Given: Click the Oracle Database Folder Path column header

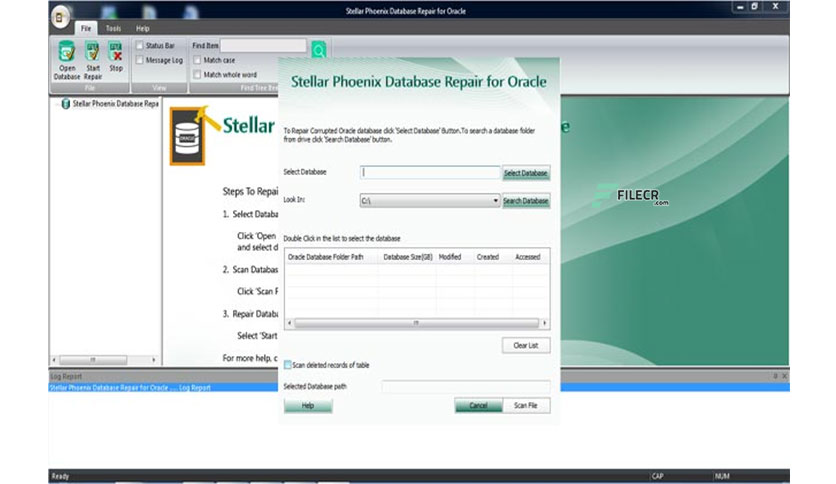Looking at the screenshot, I should coord(331,257).
